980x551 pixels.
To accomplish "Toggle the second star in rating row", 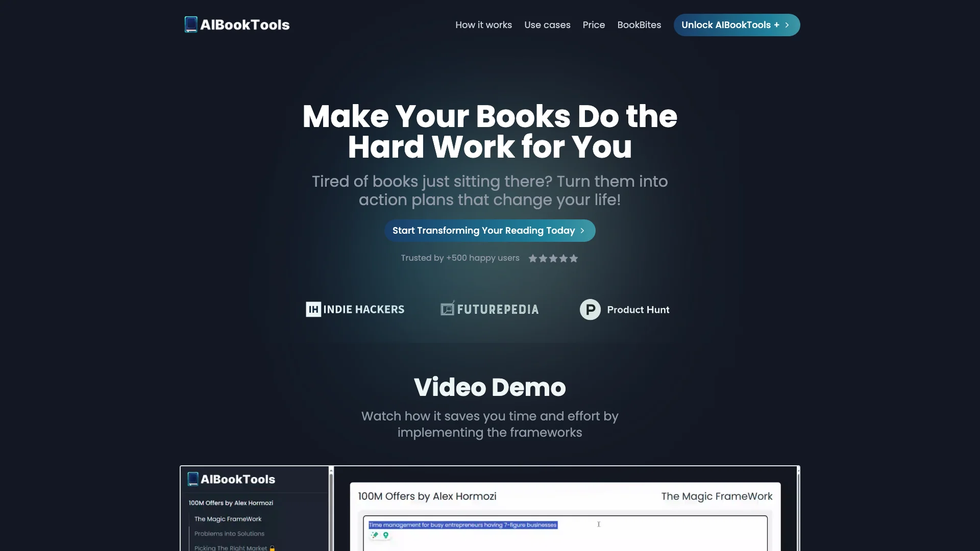I will point(543,258).
